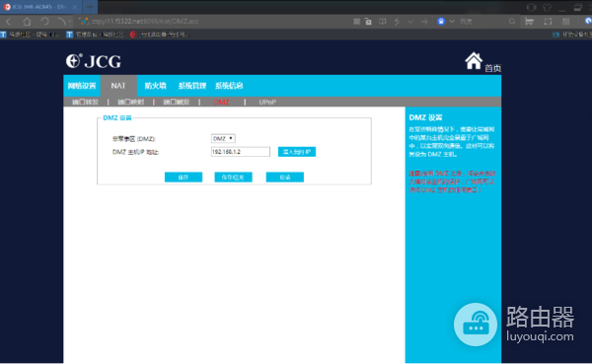Open the DMZ mode dropdown
The width and height of the screenshot is (592, 364).
223,138
